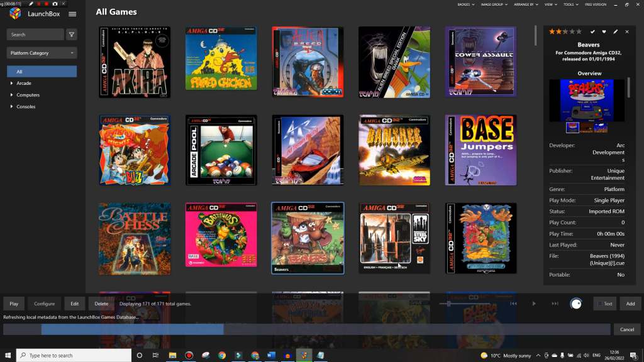This screenshot has height=362, width=644.
Task: Select the Tower Assault game cover
Action: pos(481,62)
